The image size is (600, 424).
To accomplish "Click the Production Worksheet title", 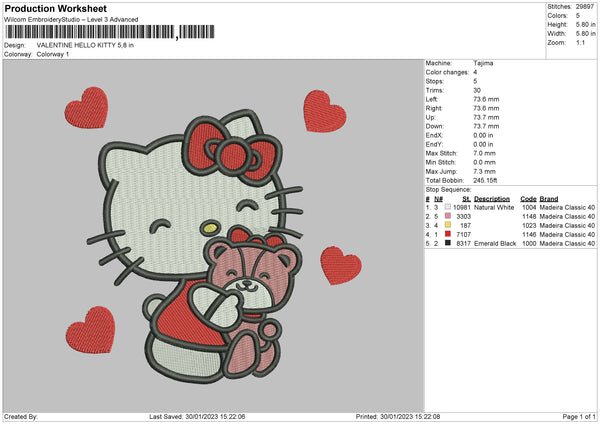I will coord(56,8).
